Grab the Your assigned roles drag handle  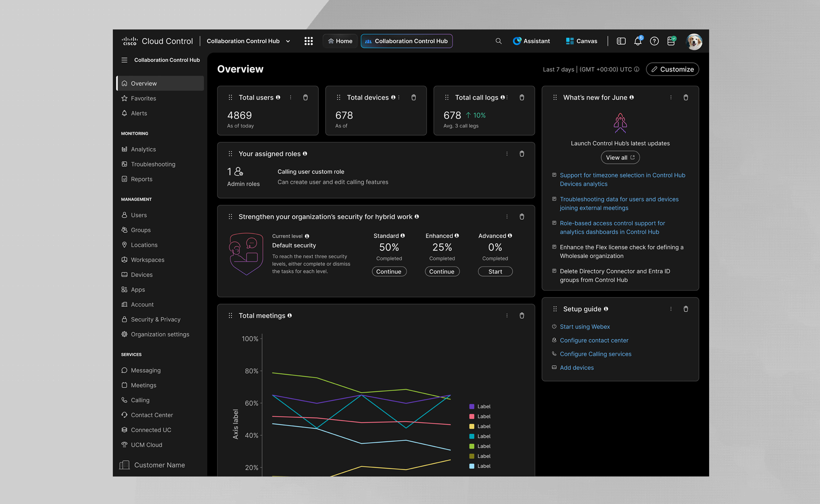tap(231, 154)
